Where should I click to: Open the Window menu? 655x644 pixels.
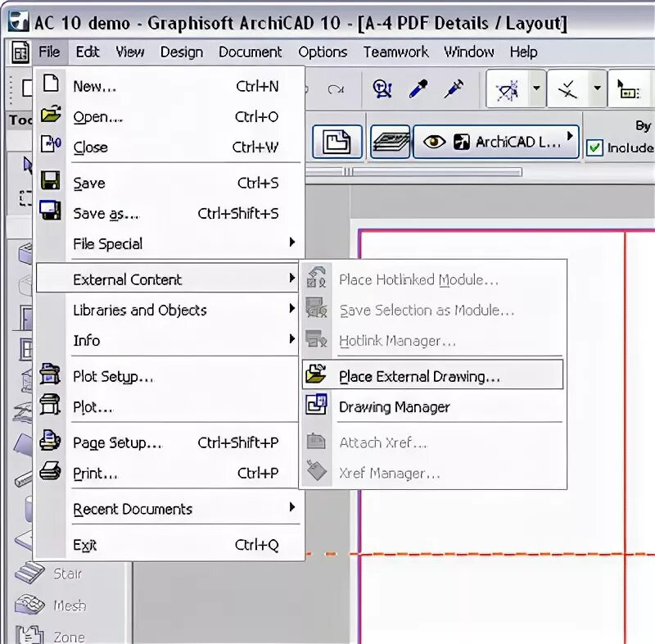click(x=468, y=52)
